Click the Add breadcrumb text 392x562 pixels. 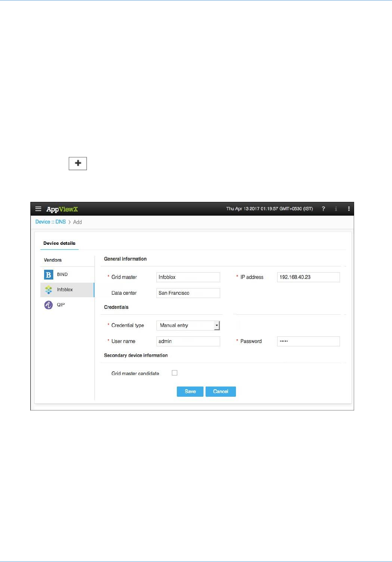(x=77, y=222)
